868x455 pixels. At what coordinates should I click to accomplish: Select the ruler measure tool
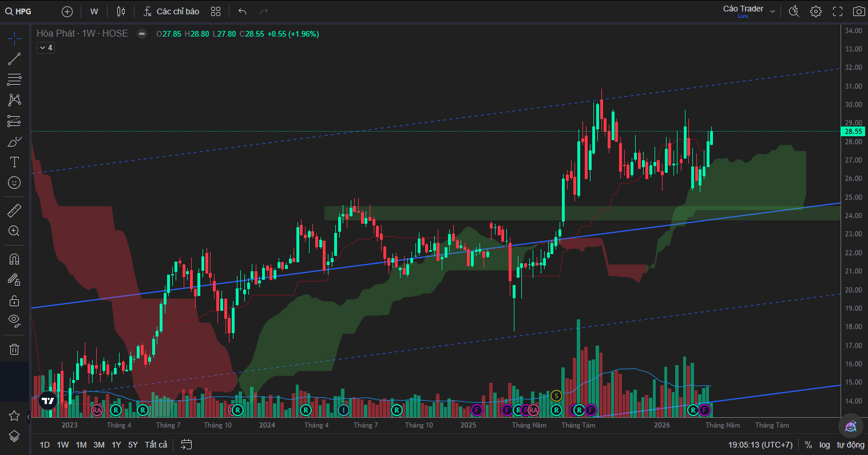click(x=14, y=211)
